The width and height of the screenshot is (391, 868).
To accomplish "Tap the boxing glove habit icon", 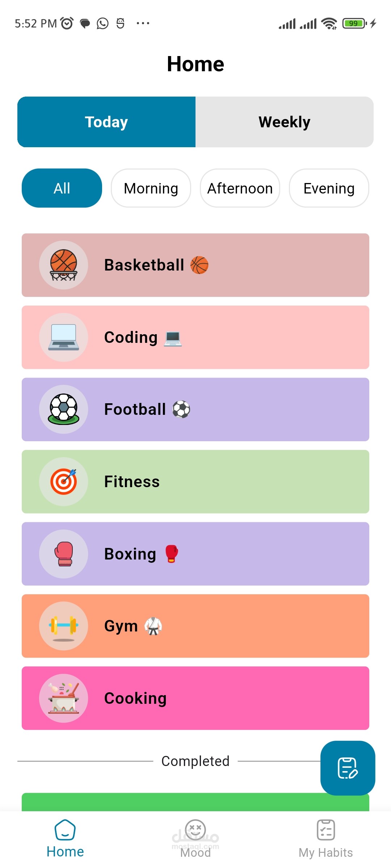I will click(x=63, y=554).
